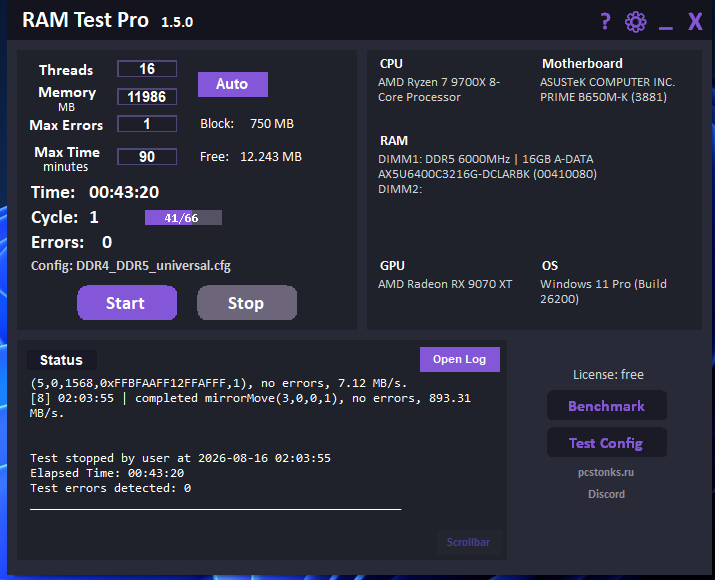
Task: Click the completed mirrorMove log line
Action: click(x=250, y=405)
